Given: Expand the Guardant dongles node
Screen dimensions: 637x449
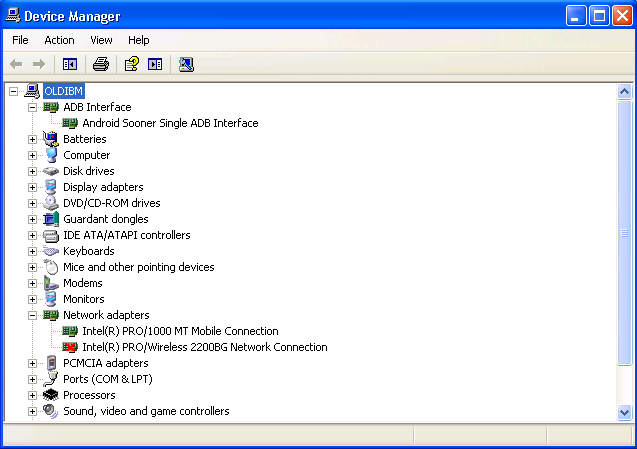Looking at the screenshot, I should coord(32,220).
